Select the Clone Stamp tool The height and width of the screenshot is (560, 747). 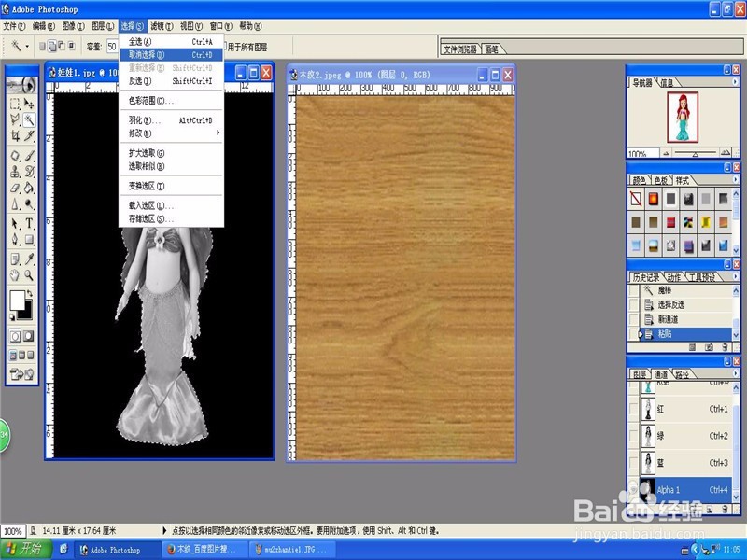tap(15, 172)
